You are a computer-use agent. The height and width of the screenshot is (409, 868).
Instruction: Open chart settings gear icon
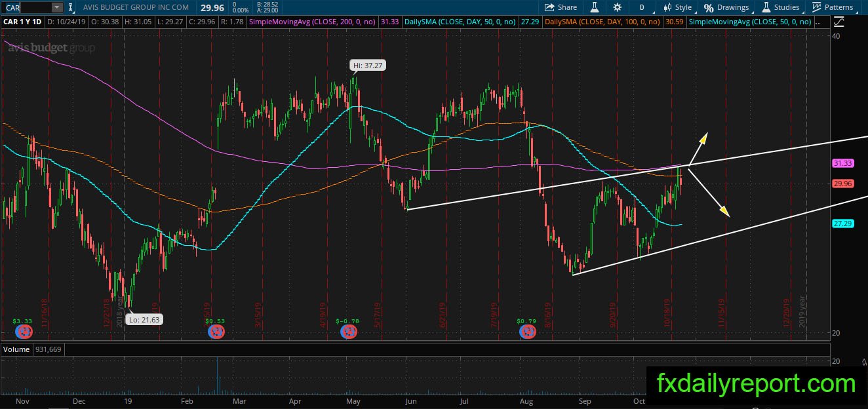(x=617, y=7)
